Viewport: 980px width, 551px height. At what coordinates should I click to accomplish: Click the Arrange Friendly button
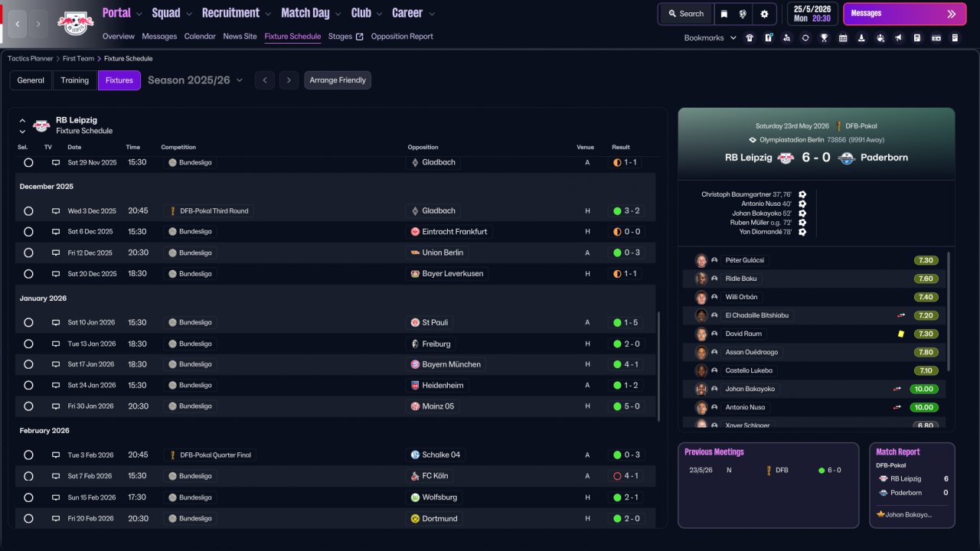(338, 80)
